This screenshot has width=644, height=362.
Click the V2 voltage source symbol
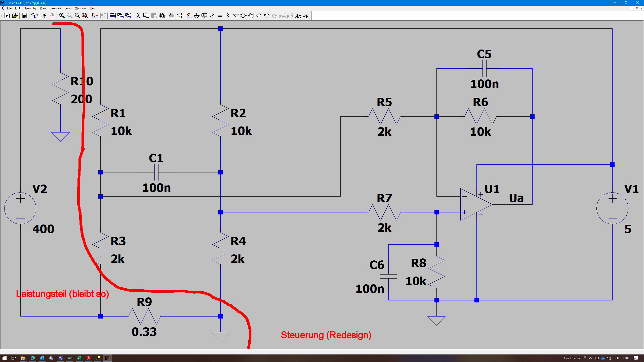20,208
